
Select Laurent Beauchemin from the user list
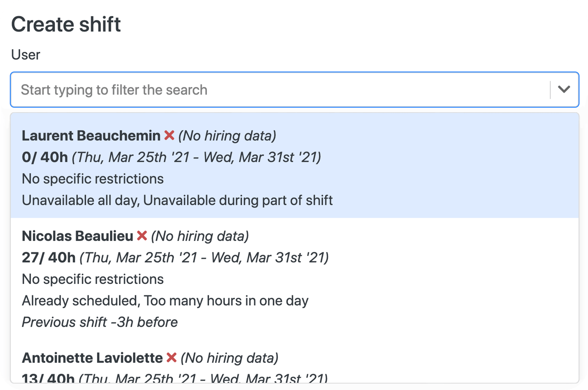pyautogui.click(x=91, y=135)
